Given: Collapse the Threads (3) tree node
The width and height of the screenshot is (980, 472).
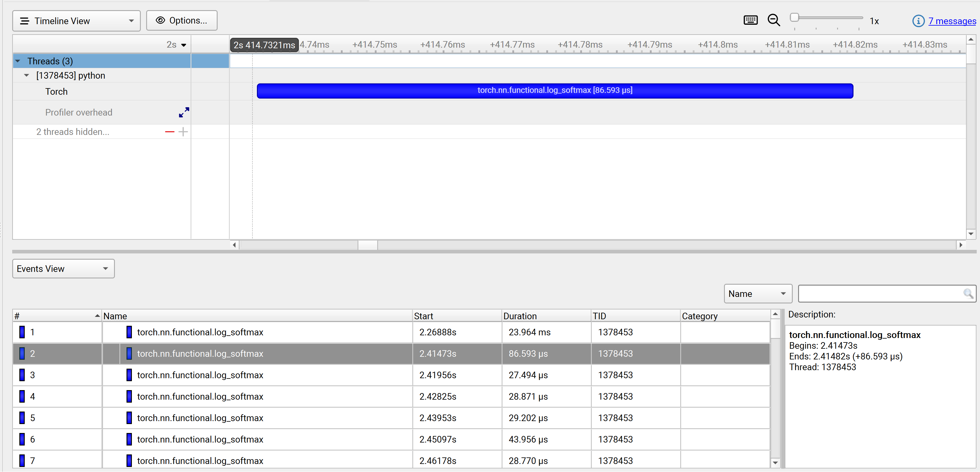Looking at the screenshot, I should pyautogui.click(x=18, y=61).
